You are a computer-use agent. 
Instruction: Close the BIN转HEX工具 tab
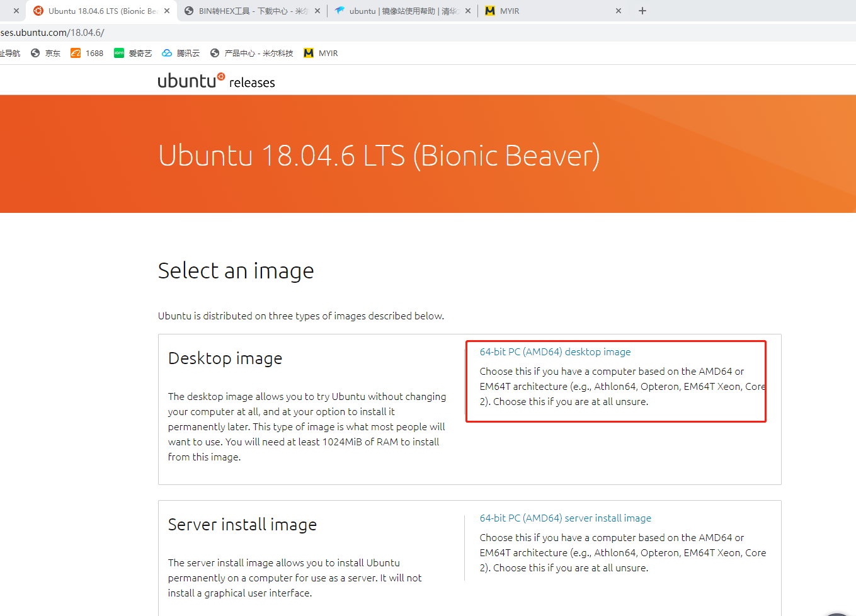click(317, 11)
